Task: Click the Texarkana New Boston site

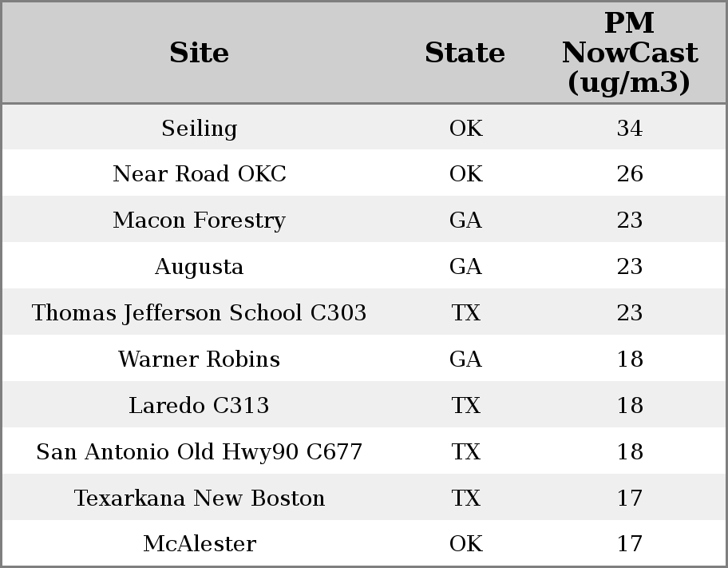Action: (200, 498)
